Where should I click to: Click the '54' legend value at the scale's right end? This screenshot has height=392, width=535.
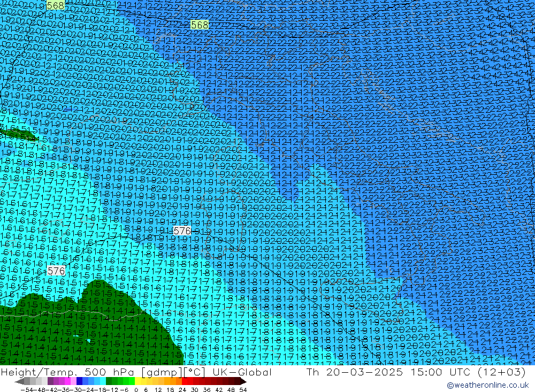pos(243,390)
